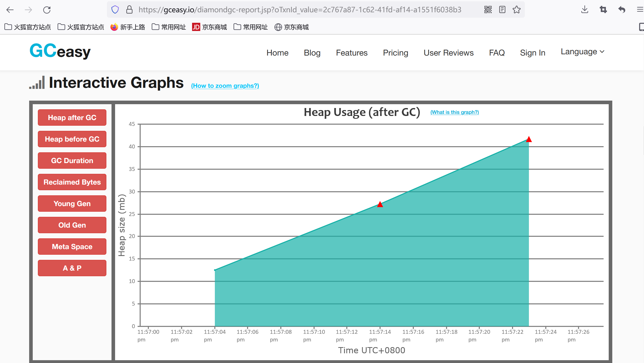Show the Young Gen graph
Screen dimensions: 644x363
pos(72,204)
